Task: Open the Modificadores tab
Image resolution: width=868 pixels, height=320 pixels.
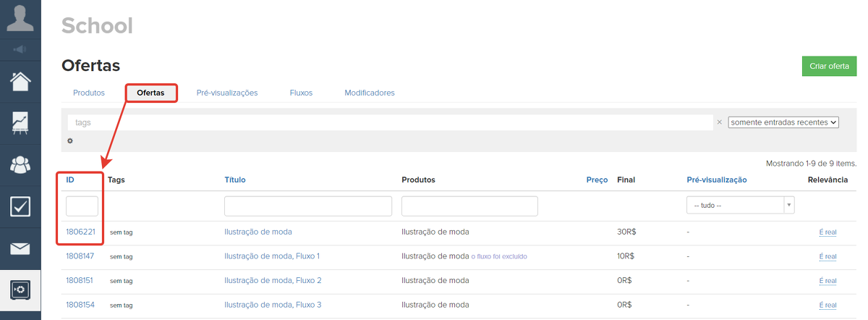Action: (369, 93)
